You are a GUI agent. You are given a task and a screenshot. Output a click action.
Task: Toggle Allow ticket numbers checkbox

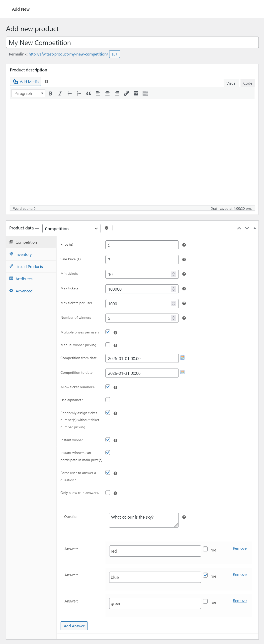108,387
